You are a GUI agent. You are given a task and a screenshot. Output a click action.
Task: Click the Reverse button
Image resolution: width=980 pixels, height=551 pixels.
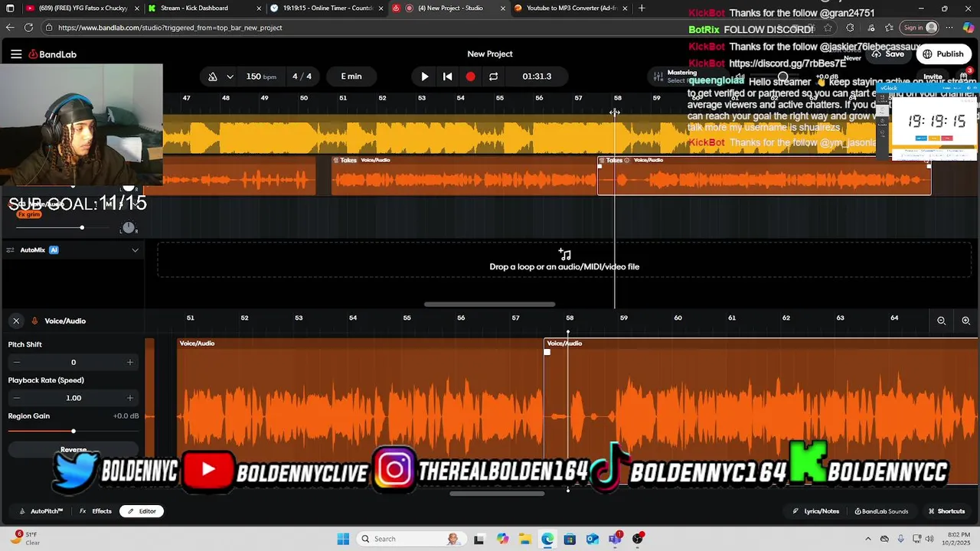(x=73, y=450)
